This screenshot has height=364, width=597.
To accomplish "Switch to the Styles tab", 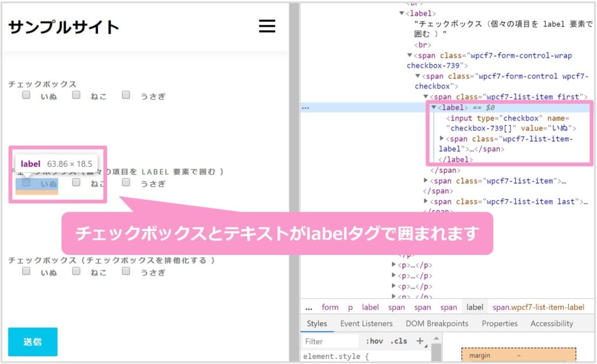I will pos(317,323).
